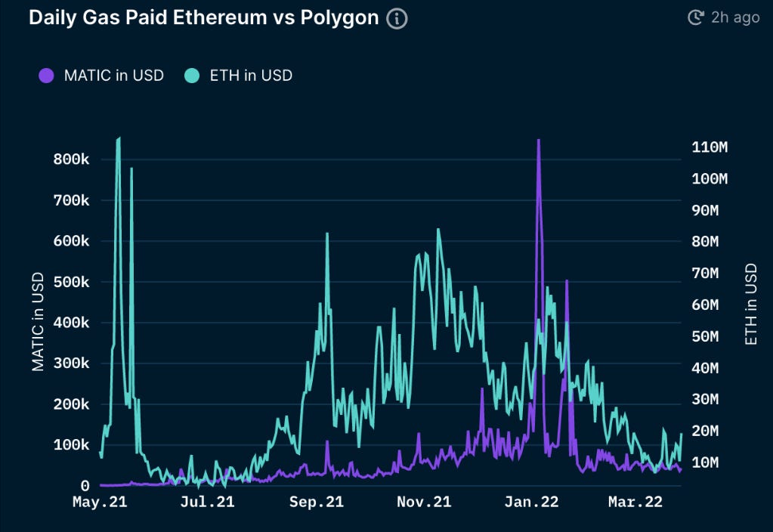Click the 60M right axis label

point(706,305)
